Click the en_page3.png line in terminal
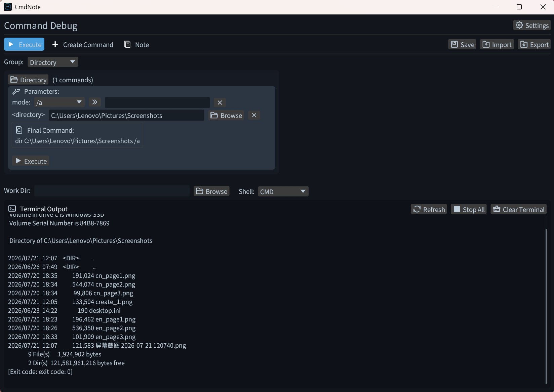Viewport: 554px width, 392px height. point(72,337)
